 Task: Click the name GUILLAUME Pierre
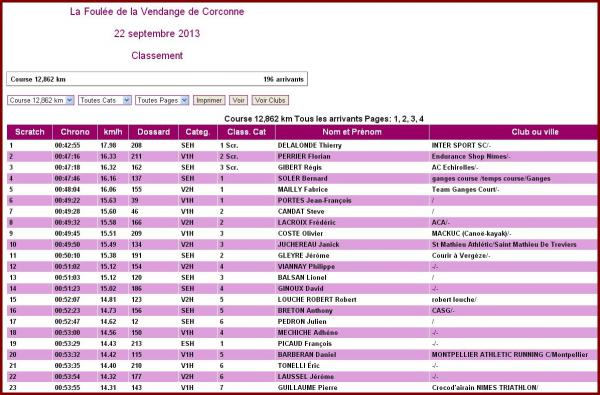point(308,388)
